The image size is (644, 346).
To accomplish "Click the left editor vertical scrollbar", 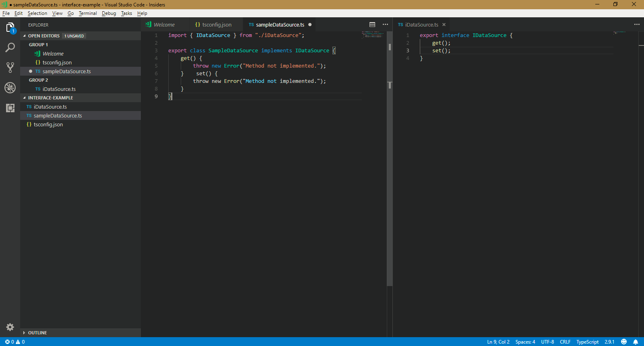I will [x=390, y=159].
